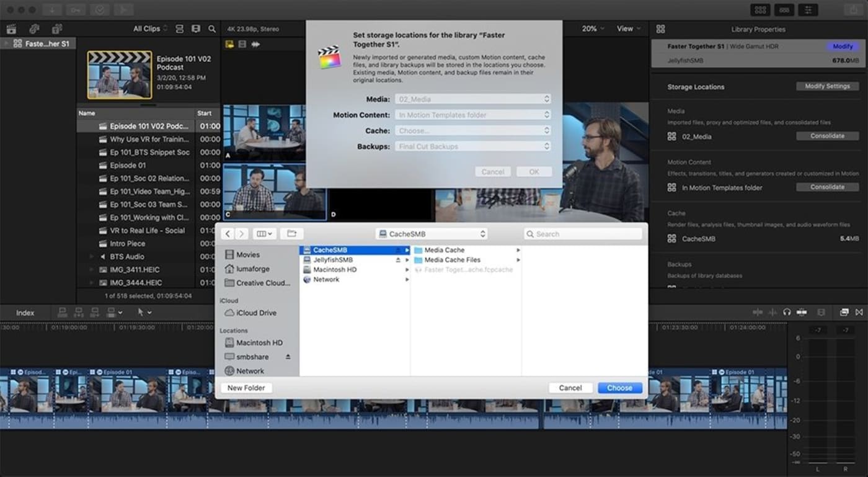Open the Effects browser icon
The width and height of the screenshot is (868, 477).
[x=844, y=313]
